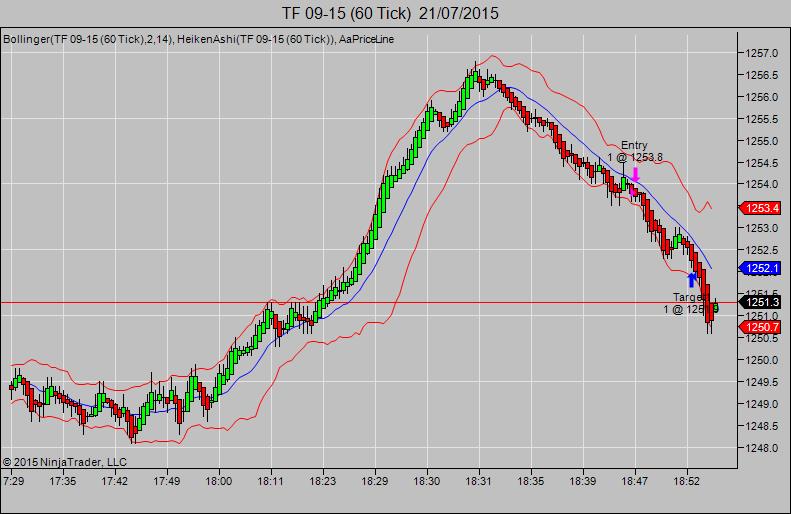Click the 17:35 time axis label

[63, 481]
